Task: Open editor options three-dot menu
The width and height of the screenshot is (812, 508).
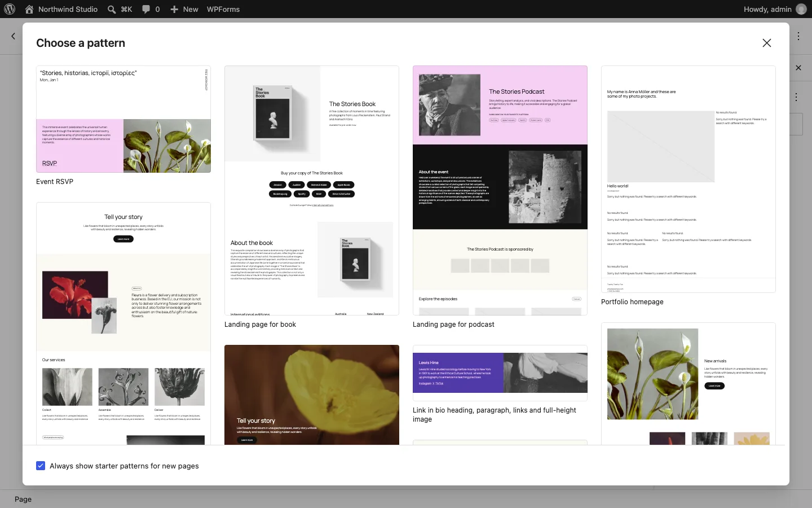Action: 798,36
